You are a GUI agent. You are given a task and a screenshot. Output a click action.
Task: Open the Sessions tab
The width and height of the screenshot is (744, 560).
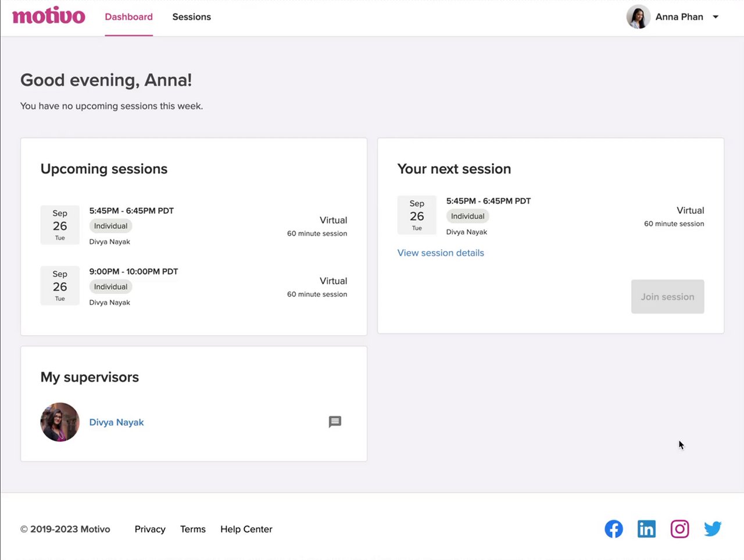[191, 17]
